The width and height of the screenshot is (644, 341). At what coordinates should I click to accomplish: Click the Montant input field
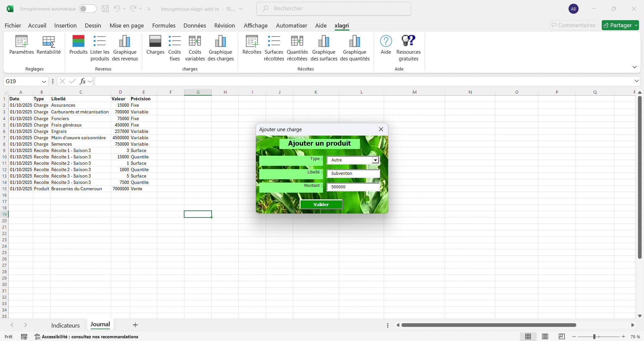[353, 187]
